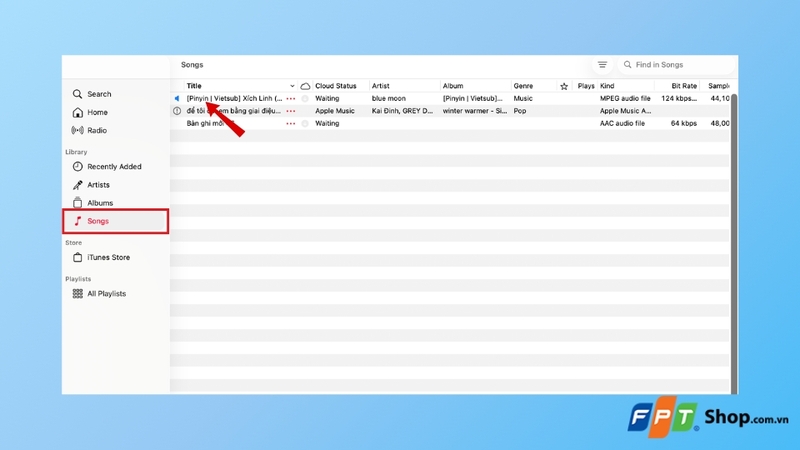Select the Radio broadcast icon
This screenshot has height=450, width=800.
pyautogui.click(x=77, y=130)
